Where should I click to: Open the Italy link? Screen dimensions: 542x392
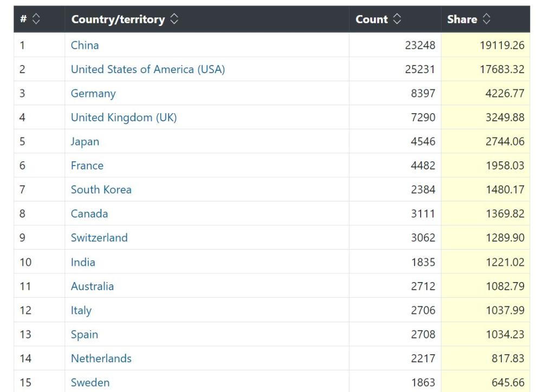[81, 310]
